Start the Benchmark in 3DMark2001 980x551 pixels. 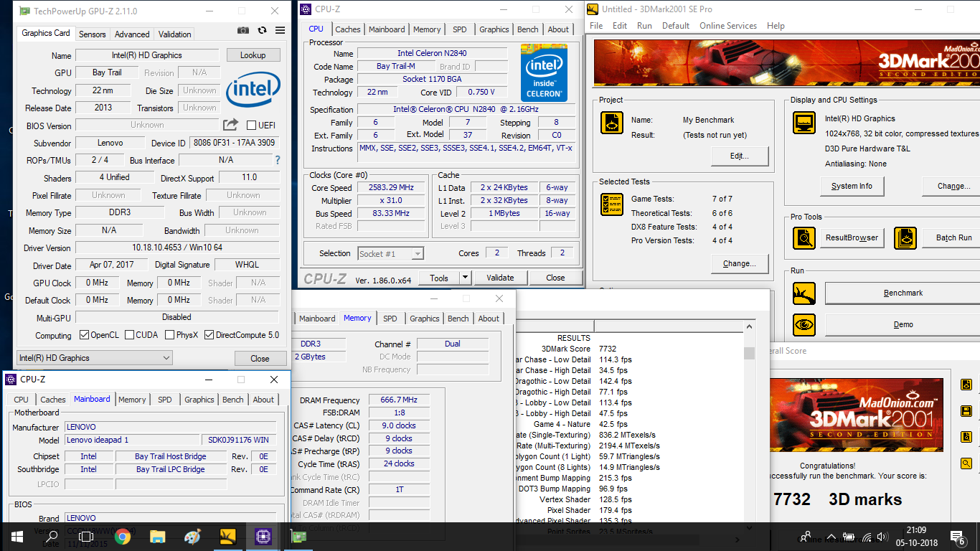click(903, 293)
